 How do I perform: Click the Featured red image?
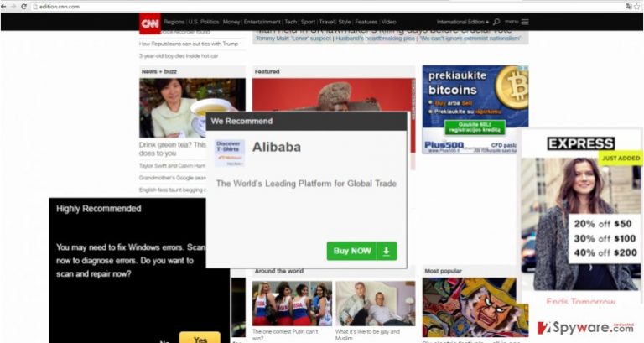pyautogui.click(x=334, y=95)
